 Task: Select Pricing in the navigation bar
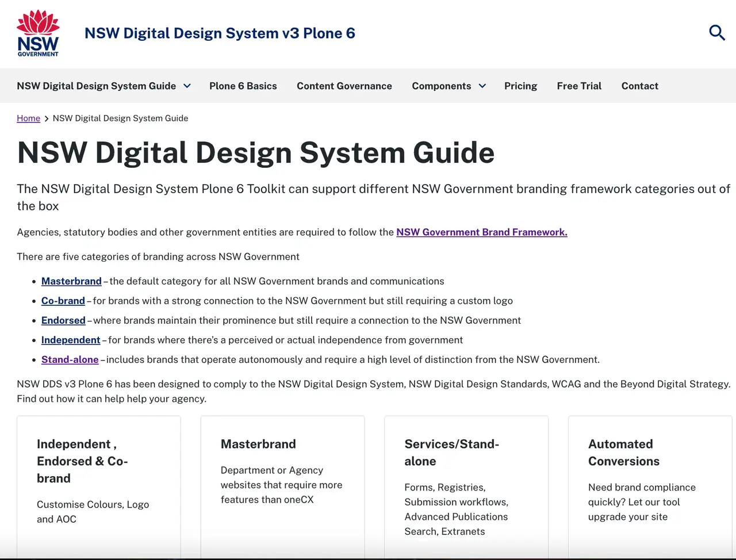point(520,86)
